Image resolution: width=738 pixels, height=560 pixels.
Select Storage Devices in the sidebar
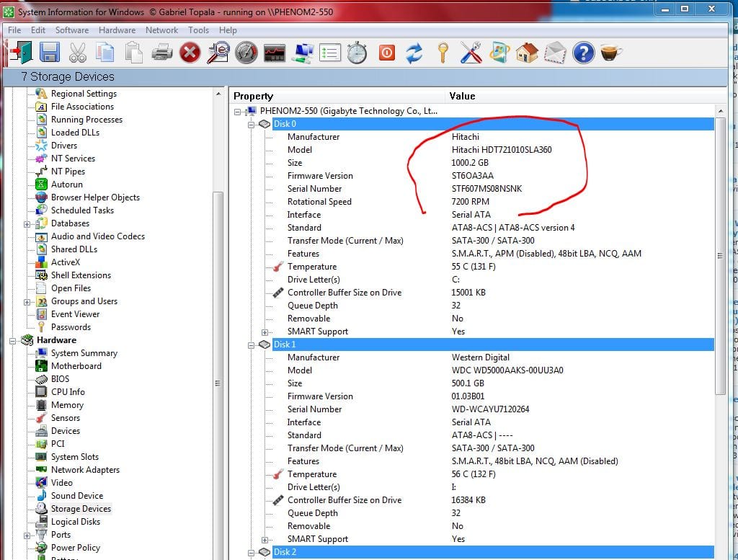[81, 509]
